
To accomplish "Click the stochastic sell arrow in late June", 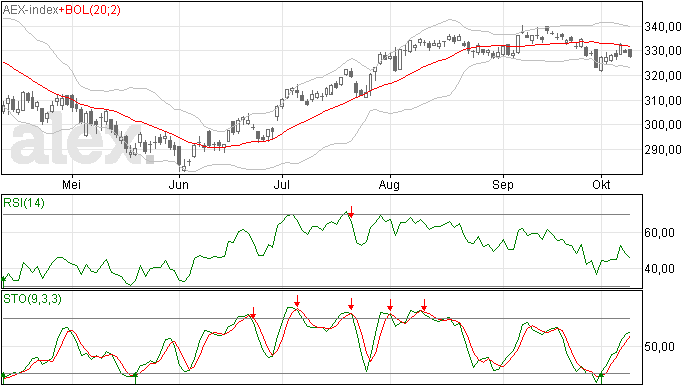I will point(253,313).
